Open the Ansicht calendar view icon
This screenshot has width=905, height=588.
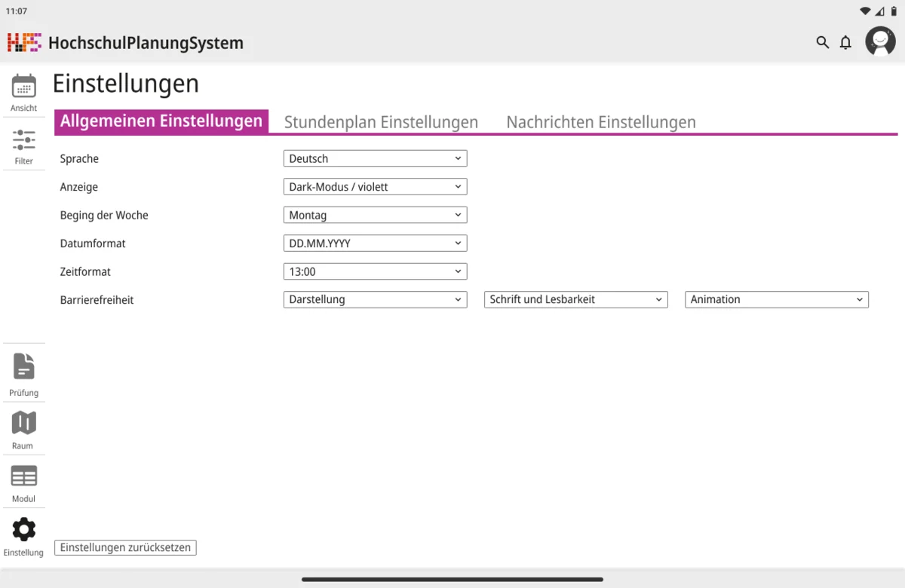tap(23, 87)
